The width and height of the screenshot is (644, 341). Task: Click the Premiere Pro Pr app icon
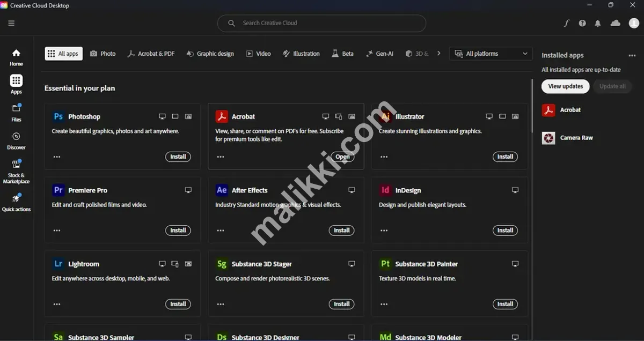(58, 190)
